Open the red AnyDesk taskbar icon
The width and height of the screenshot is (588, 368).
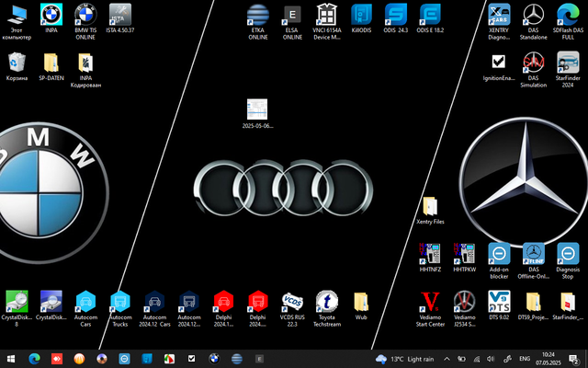click(x=57, y=359)
